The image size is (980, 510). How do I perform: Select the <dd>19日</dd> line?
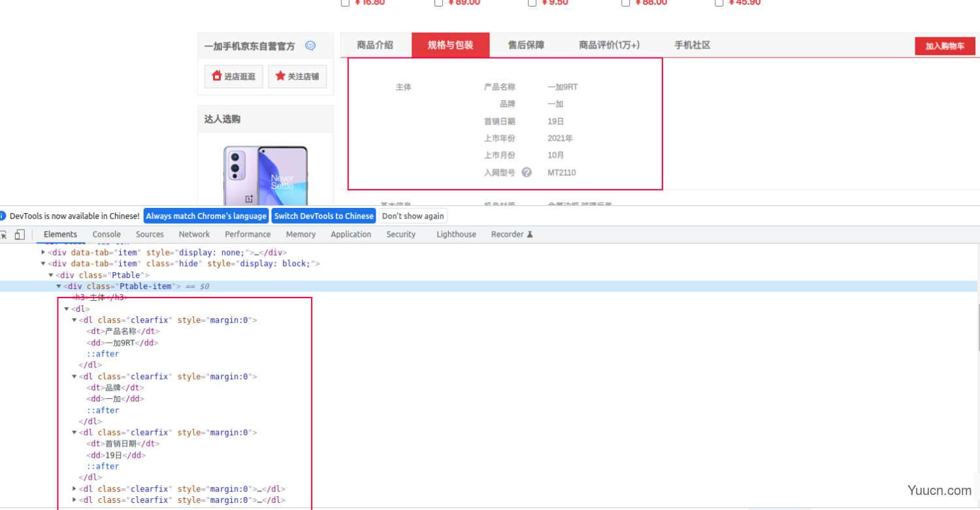116,455
